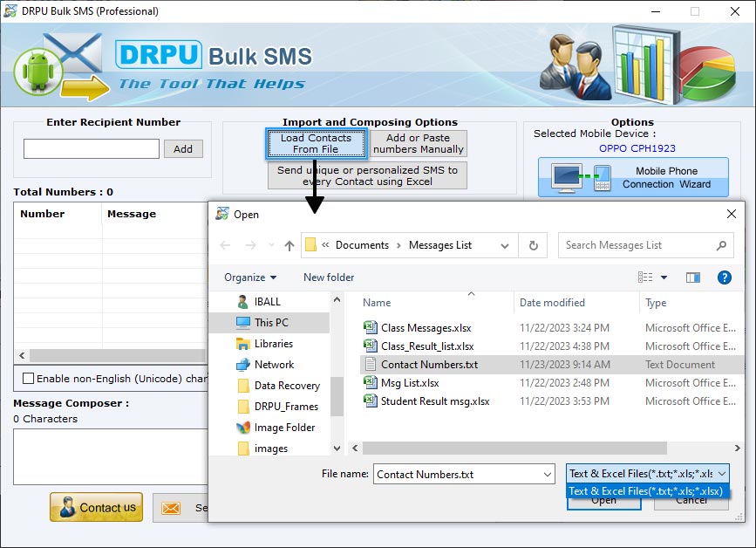Screen dimensions: 756x548
Task: Sort files by Type column
Action: point(656,303)
